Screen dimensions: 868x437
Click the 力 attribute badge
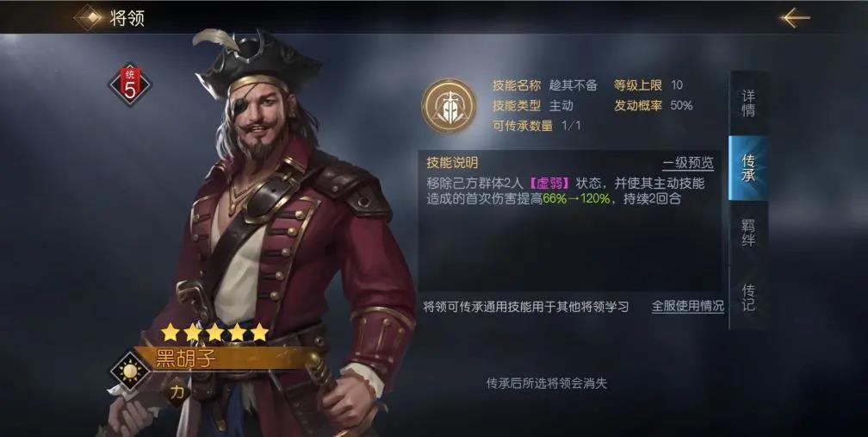click(177, 393)
